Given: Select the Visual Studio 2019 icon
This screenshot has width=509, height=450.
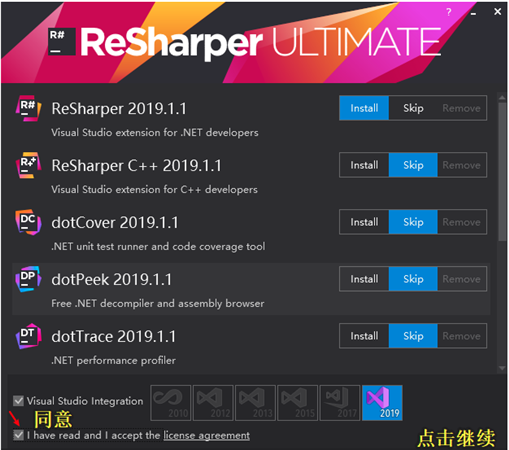Looking at the screenshot, I should click(382, 403).
